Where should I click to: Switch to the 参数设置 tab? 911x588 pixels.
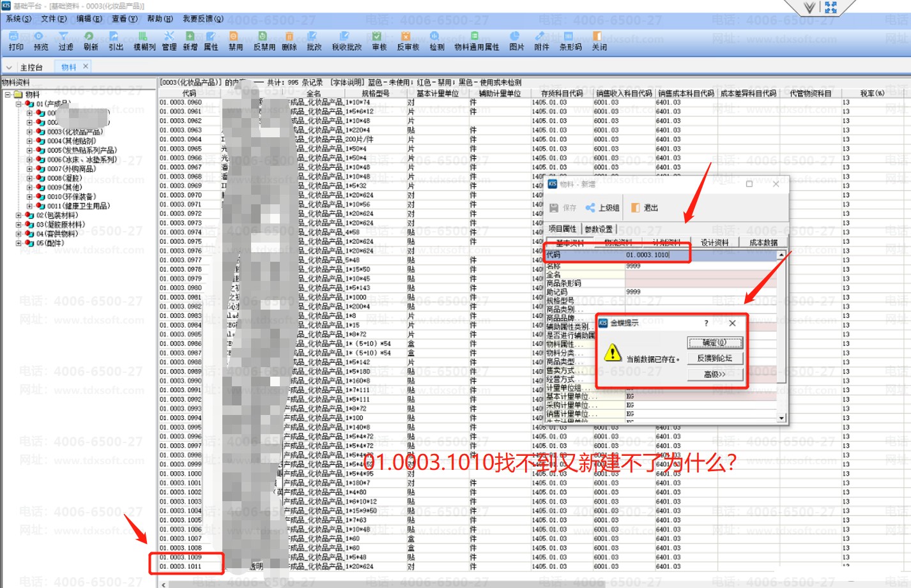click(x=598, y=229)
